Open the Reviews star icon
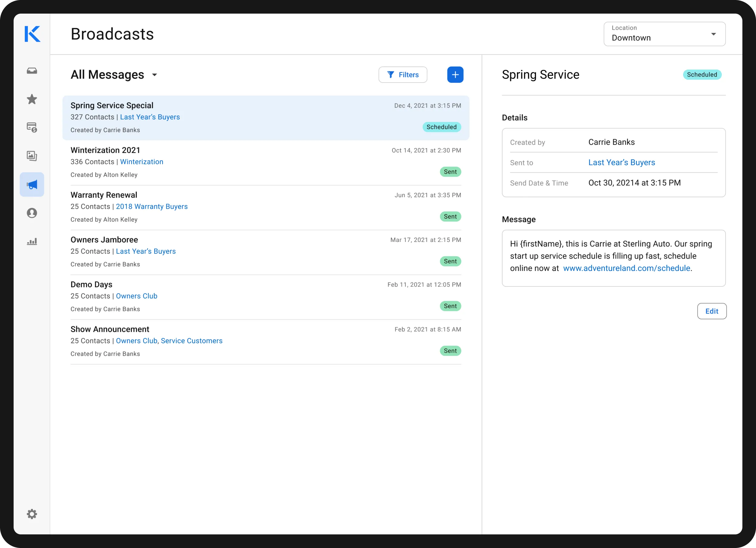756x548 pixels. point(32,99)
